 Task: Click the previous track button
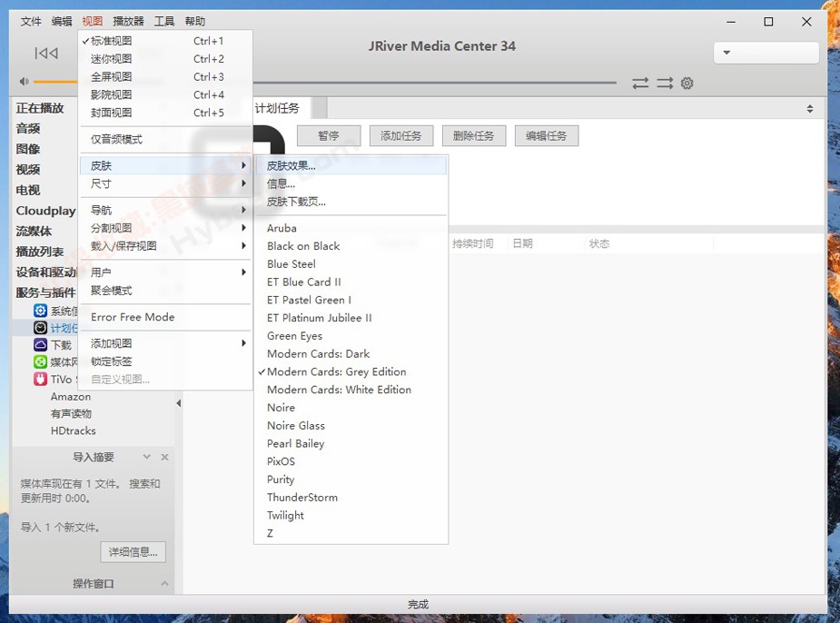coord(46,53)
